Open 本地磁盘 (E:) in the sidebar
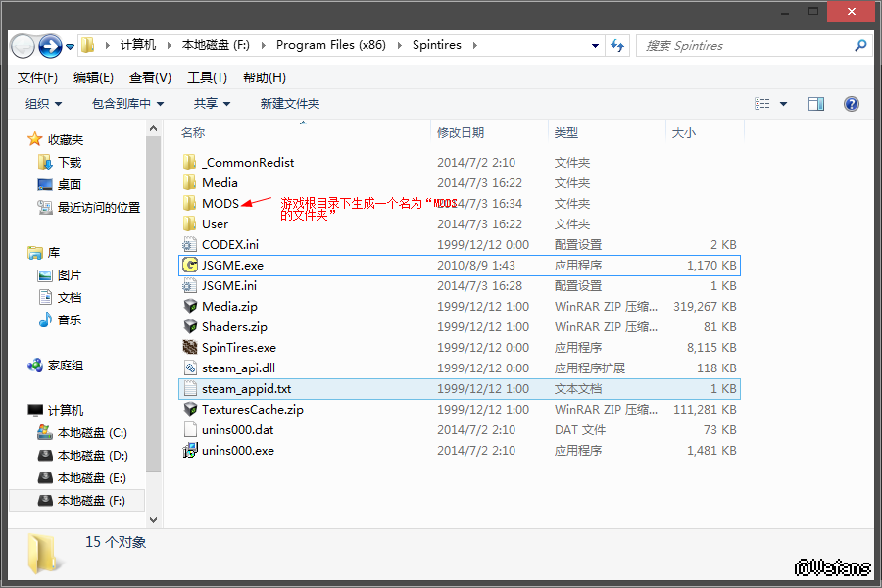This screenshot has width=882, height=588. 92,477
